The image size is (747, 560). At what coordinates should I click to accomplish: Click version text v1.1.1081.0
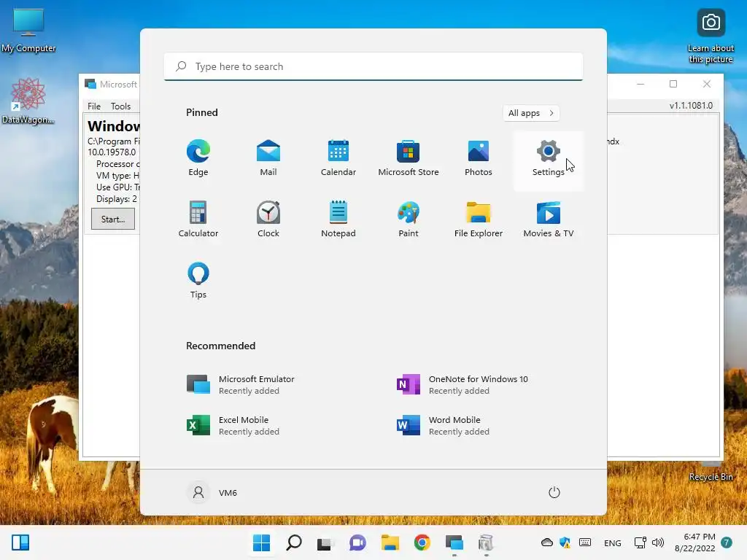691,106
